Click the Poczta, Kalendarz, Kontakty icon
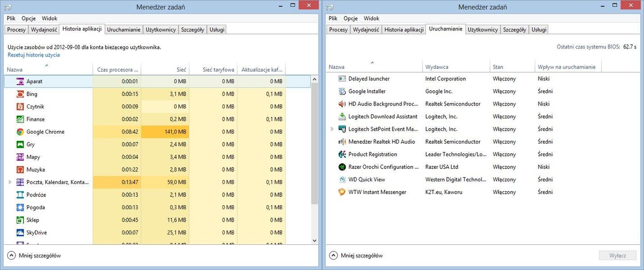The height and width of the screenshot is (270, 644). coord(20,182)
